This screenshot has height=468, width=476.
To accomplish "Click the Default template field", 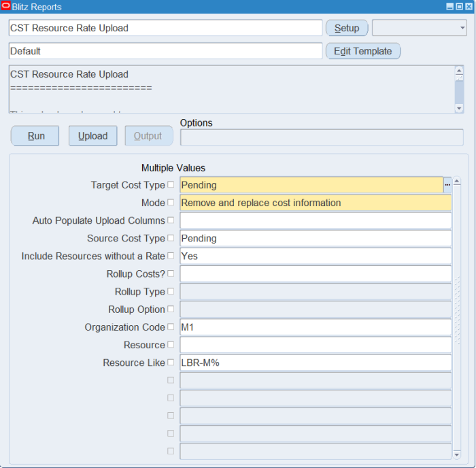I will (x=165, y=51).
